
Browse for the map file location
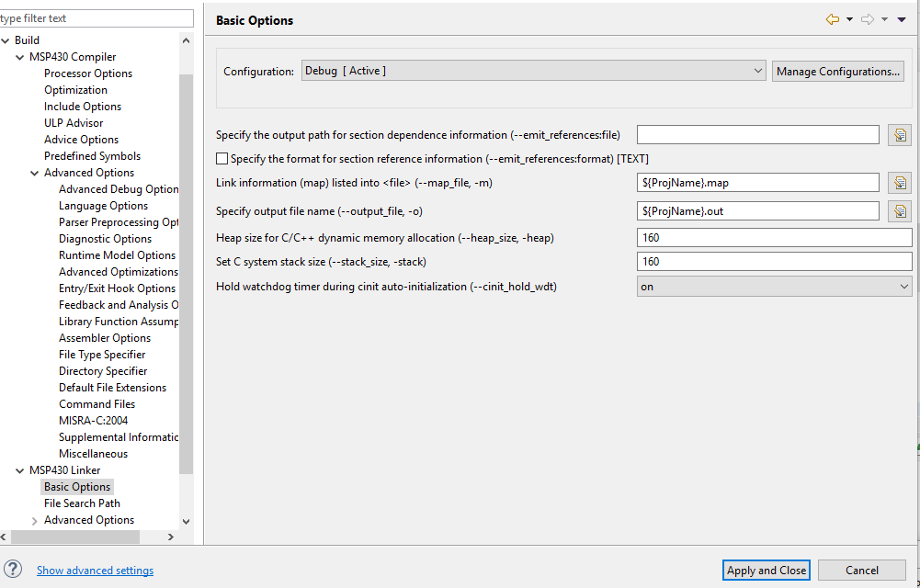(x=900, y=182)
